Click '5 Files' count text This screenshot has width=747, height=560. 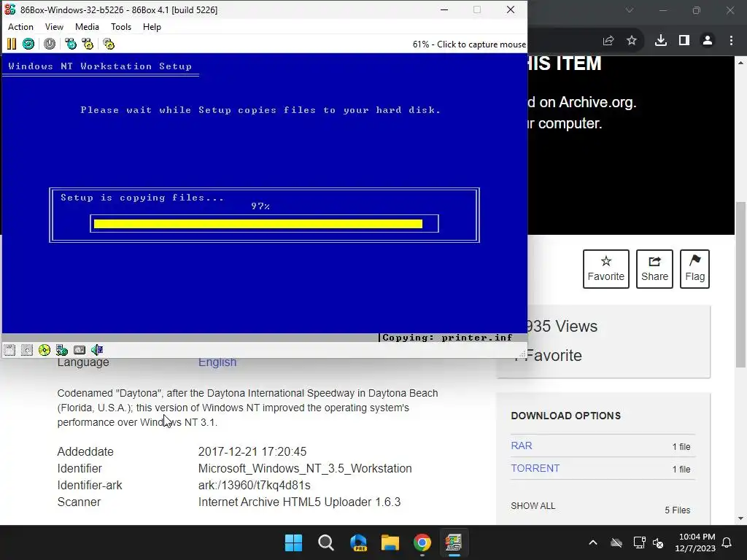click(x=678, y=510)
